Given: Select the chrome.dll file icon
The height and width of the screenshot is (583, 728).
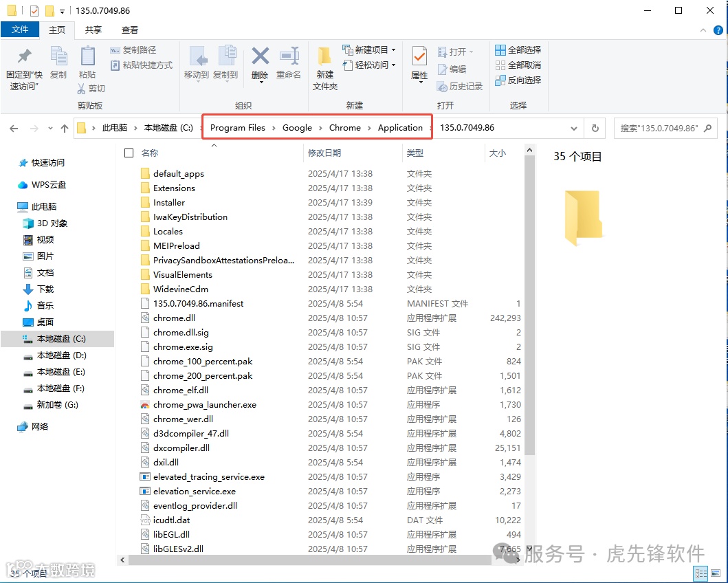Looking at the screenshot, I should (x=145, y=318).
